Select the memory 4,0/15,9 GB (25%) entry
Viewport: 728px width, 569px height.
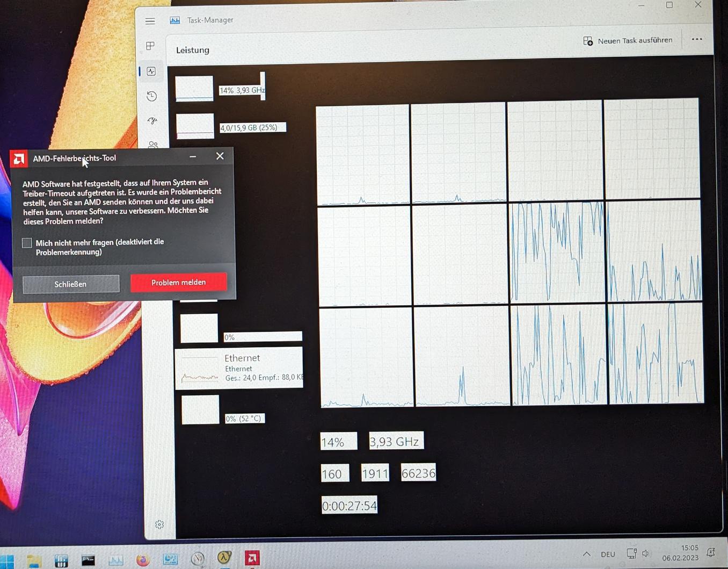pyautogui.click(x=231, y=127)
